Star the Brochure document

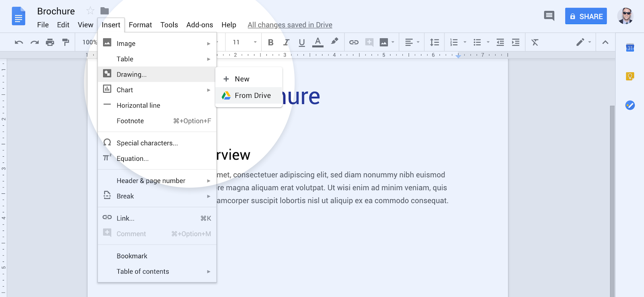click(x=91, y=11)
